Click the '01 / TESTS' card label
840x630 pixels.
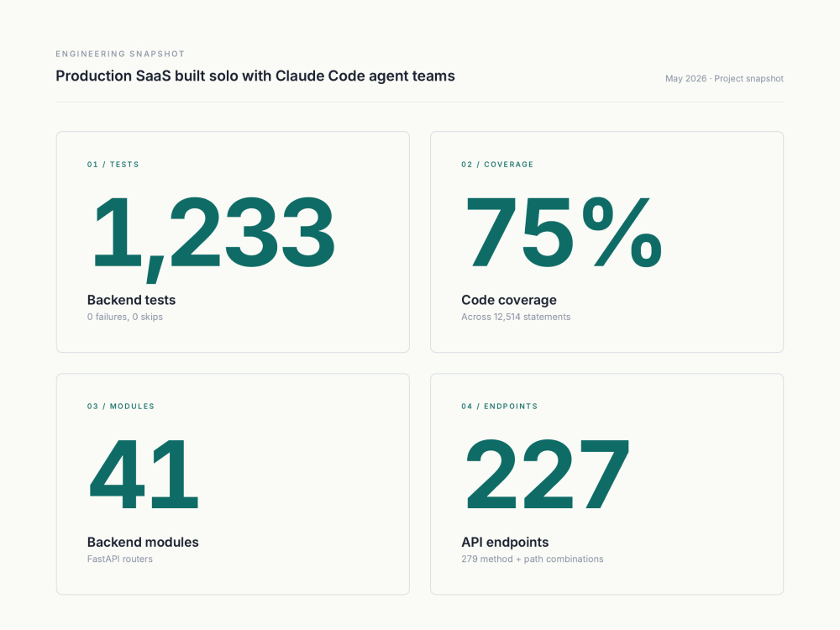click(113, 165)
